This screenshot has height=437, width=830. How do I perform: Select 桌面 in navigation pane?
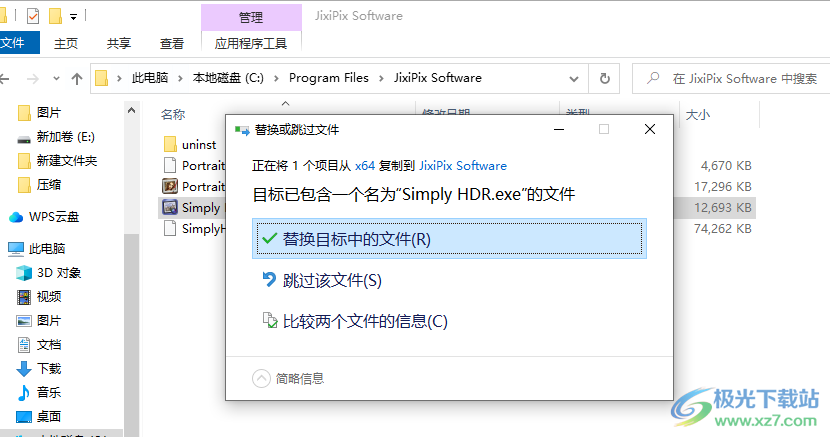tap(39, 417)
